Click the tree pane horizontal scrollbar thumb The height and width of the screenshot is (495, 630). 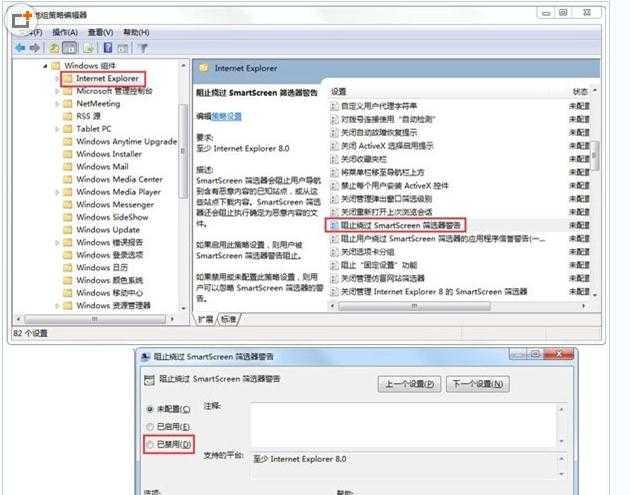[95, 319]
